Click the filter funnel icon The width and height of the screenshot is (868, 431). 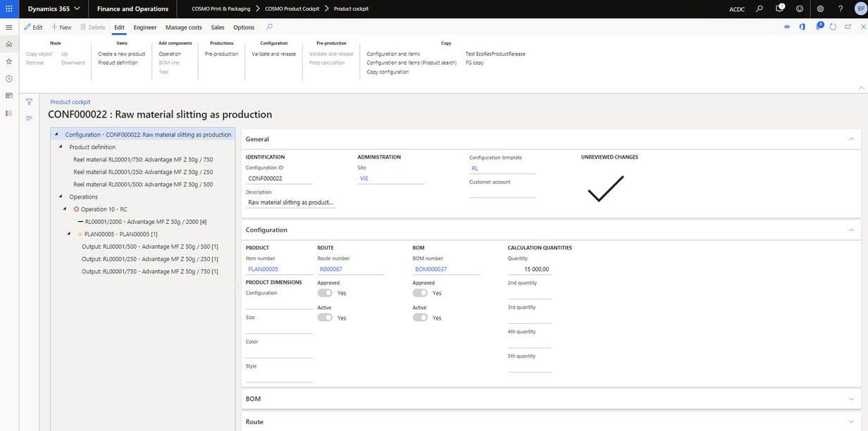pyautogui.click(x=29, y=102)
